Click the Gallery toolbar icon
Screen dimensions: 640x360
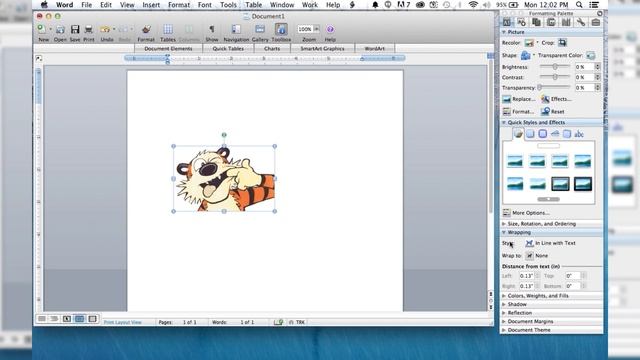click(x=260, y=29)
